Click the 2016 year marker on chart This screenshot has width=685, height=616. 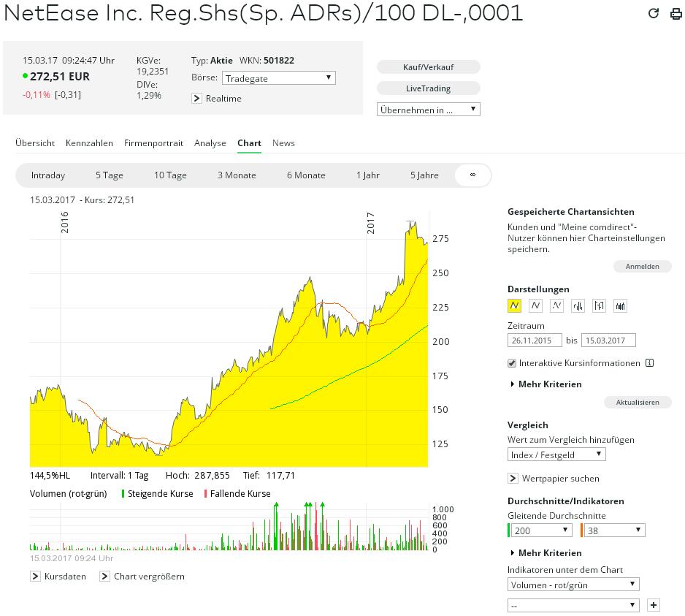pos(65,223)
